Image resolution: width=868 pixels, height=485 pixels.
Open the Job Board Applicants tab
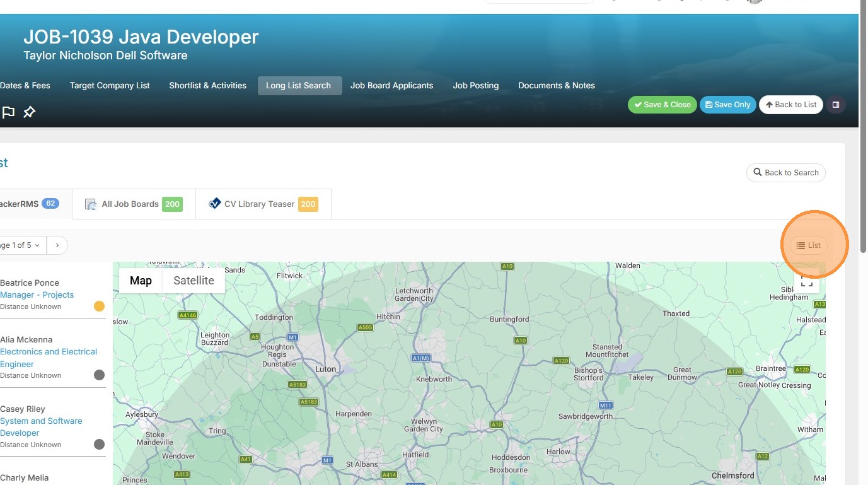tap(392, 86)
